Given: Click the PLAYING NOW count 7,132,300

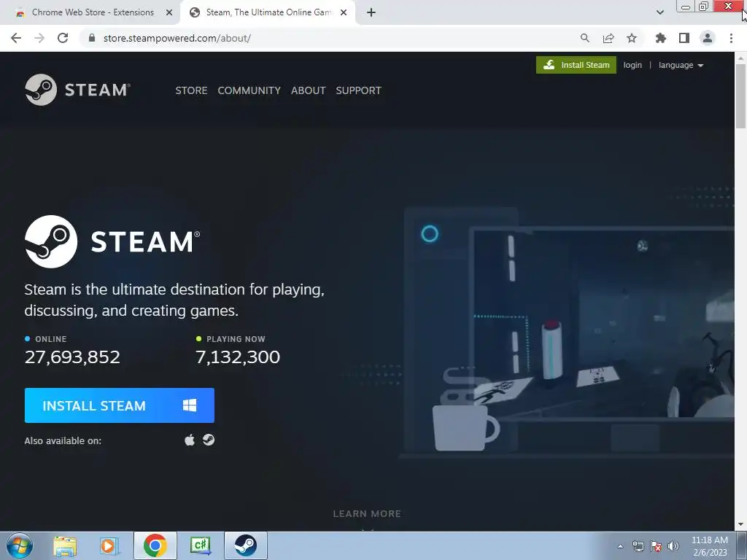Looking at the screenshot, I should (x=238, y=357).
